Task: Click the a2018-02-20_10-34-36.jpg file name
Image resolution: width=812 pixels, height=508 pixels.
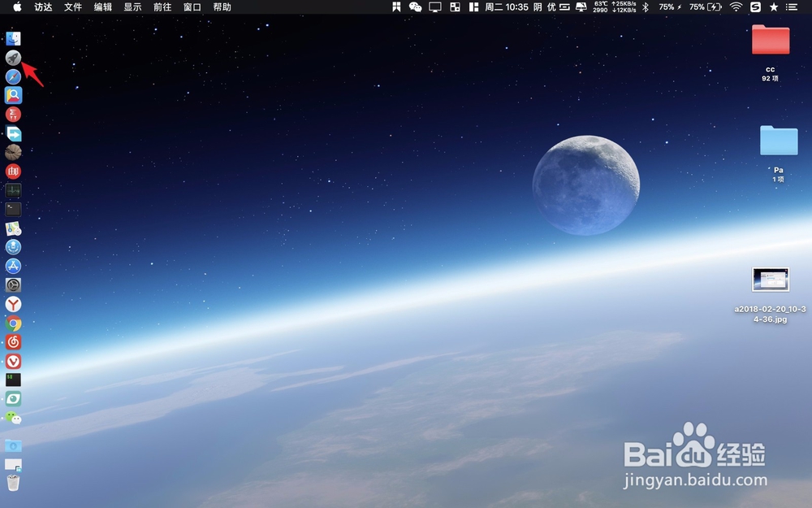Action: point(770,314)
